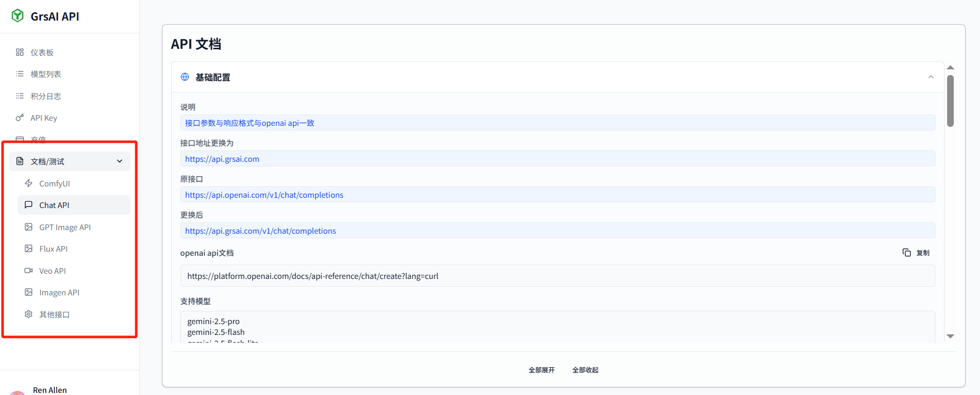Click the list icon beside 模型列表
This screenshot has height=395, width=980.
pos(20,74)
